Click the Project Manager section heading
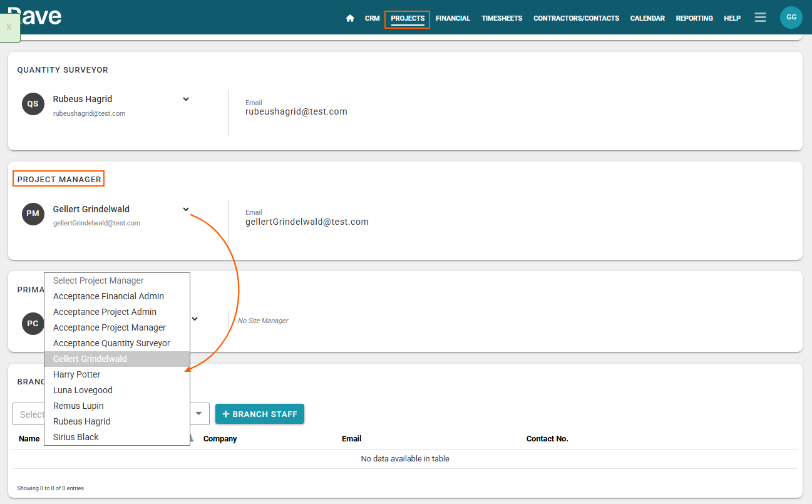Viewport: 812px width, 504px height. [x=59, y=179]
